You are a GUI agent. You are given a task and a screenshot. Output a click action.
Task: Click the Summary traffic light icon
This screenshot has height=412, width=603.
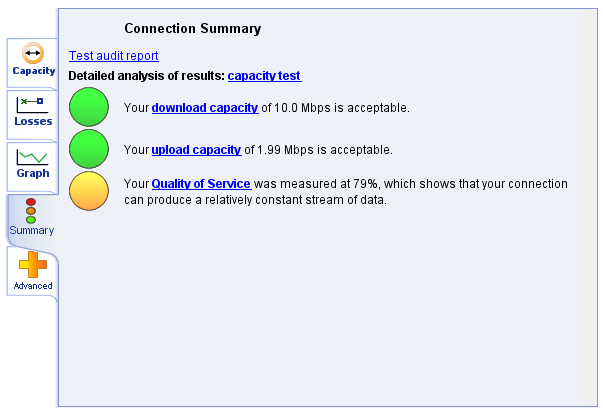pyautogui.click(x=31, y=211)
